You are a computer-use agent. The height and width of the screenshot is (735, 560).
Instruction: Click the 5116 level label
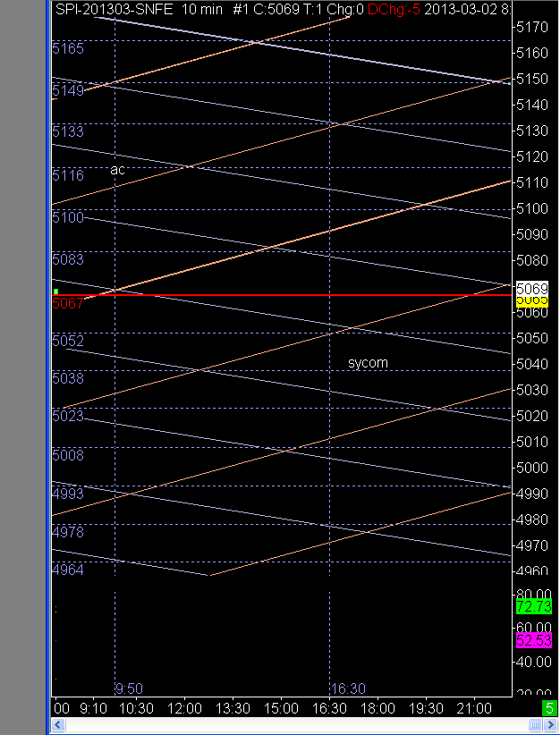(67, 175)
